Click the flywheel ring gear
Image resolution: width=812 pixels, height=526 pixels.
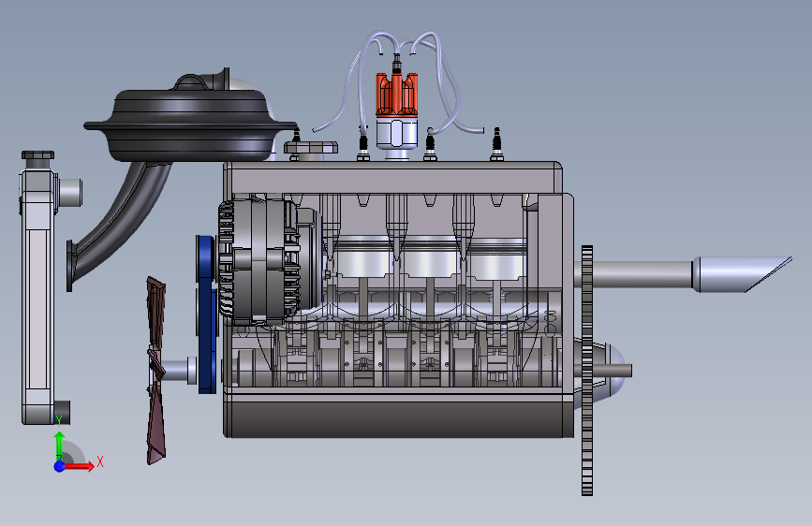[586, 371]
